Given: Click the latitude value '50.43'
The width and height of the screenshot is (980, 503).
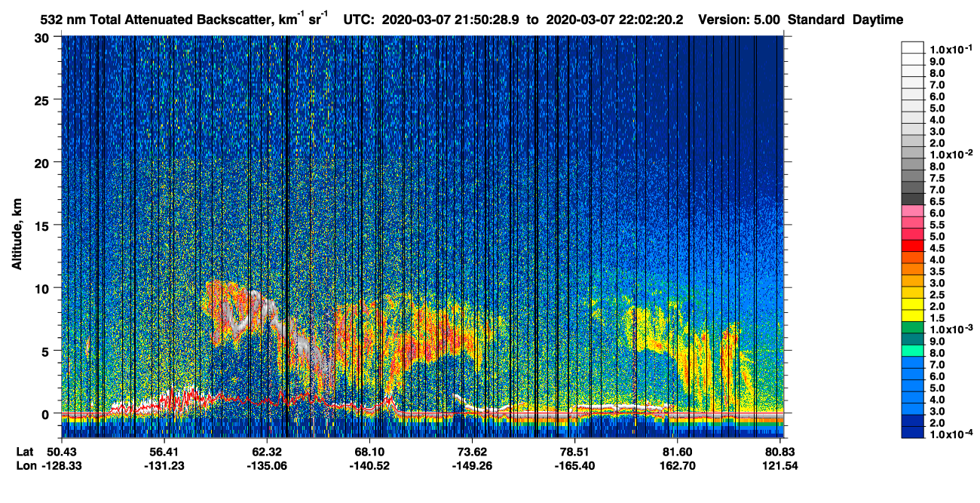Looking at the screenshot, I should (x=61, y=451).
